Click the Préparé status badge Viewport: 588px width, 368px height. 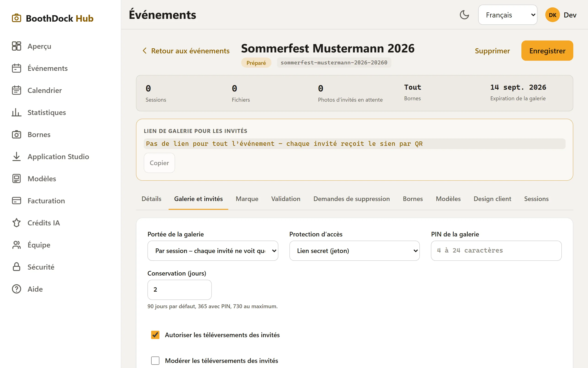(x=256, y=63)
